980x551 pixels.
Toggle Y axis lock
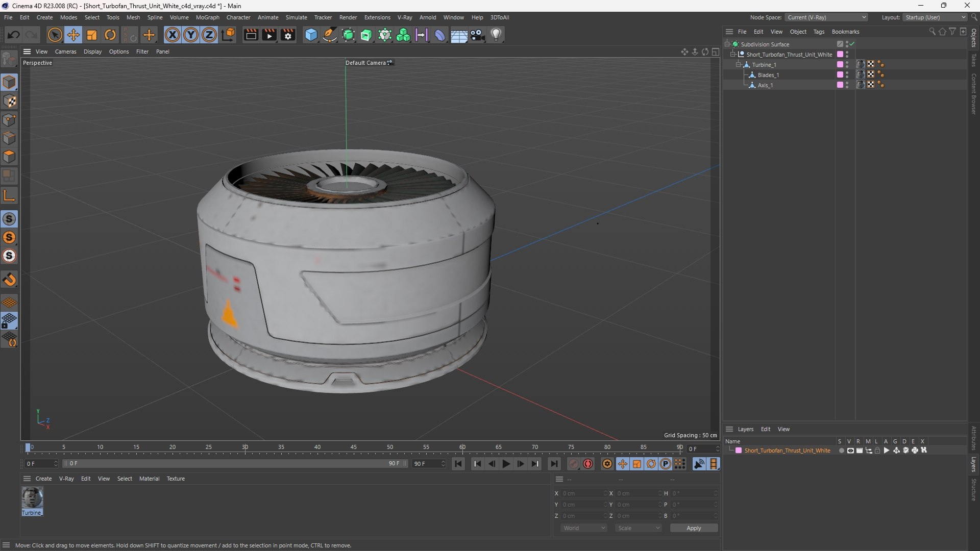point(191,35)
